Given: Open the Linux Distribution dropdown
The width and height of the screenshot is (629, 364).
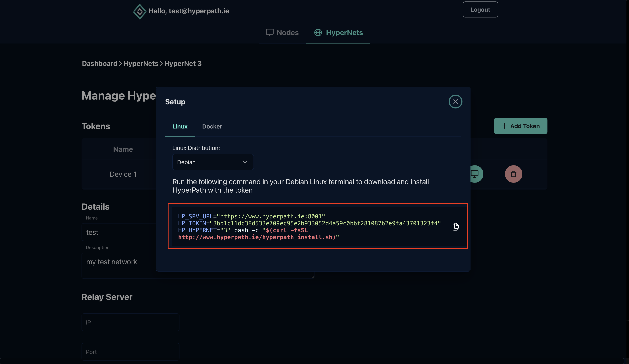Looking at the screenshot, I should pyautogui.click(x=213, y=162).
